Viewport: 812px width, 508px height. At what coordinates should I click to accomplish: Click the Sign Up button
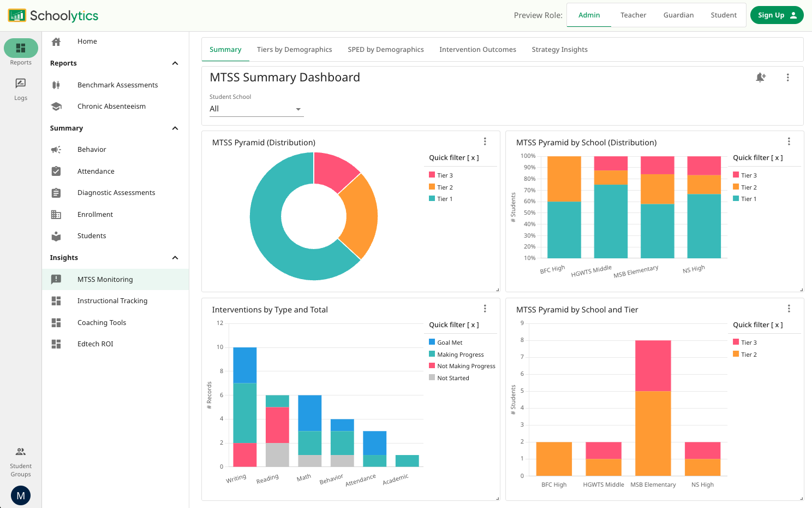[x=777, y=15]
